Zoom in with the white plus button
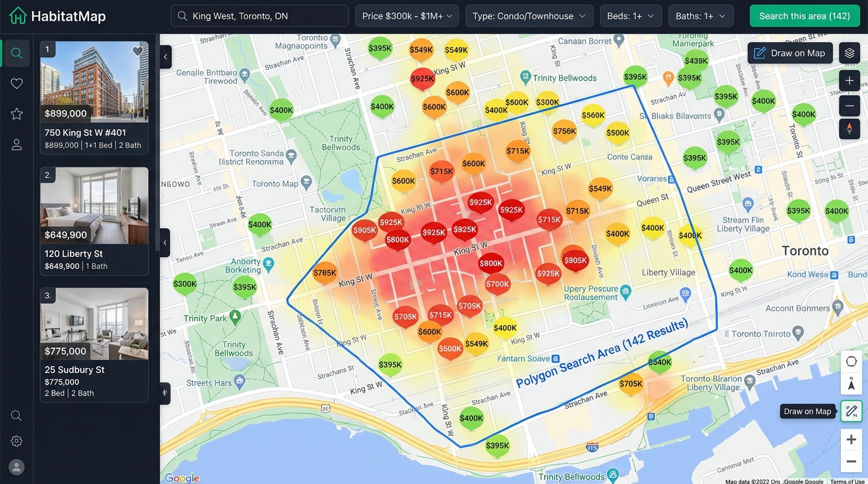868x484 pixels. click(851, 439)
